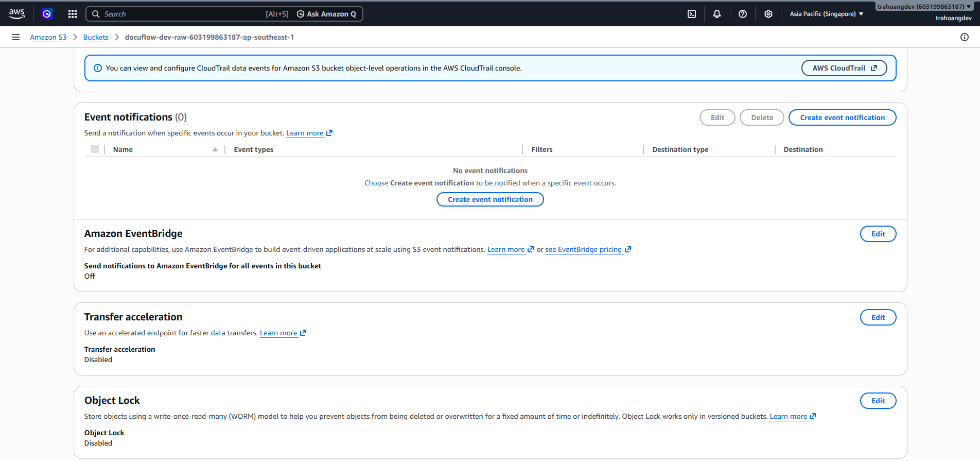Open Learn more link for Transfer acceleration

(283, 333)
